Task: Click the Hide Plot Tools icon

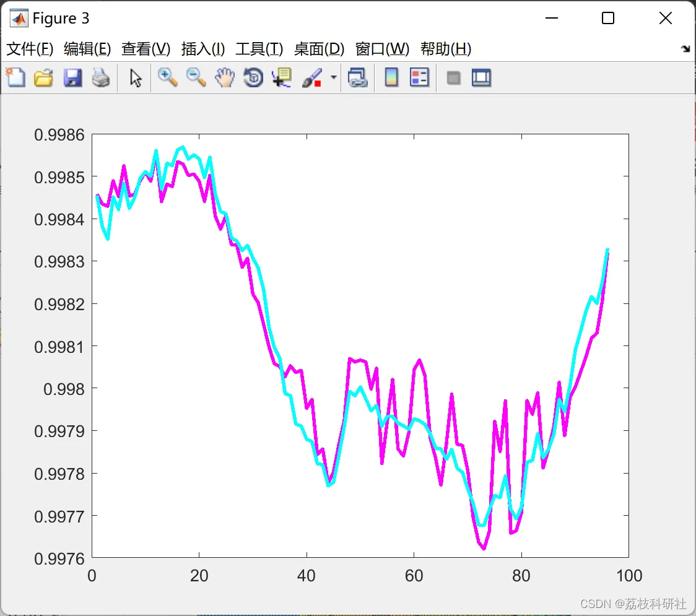Action: (x=453, y=78)
